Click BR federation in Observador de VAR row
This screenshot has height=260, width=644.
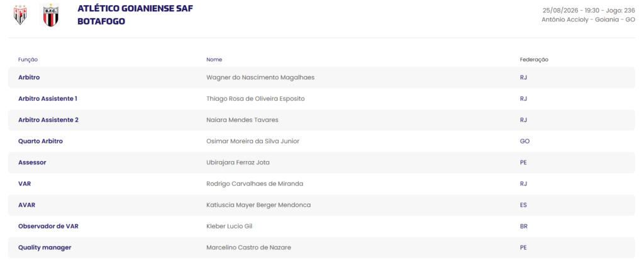click(524, 226)
